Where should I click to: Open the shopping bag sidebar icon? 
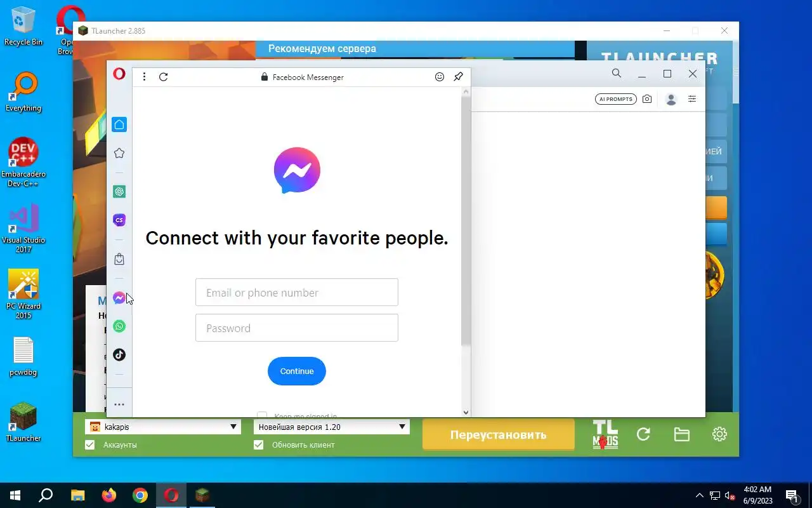pyautogui.click(x=119, y=259)
